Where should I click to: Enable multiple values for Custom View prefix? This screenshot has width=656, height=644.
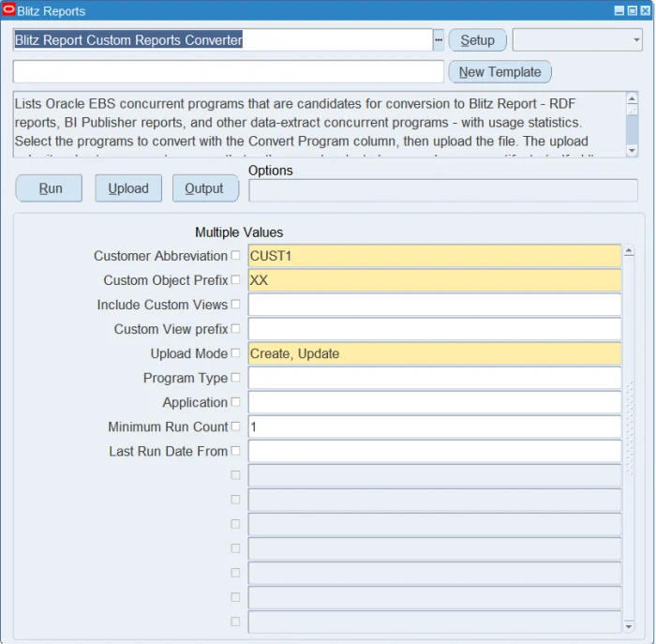click(x=235, y=328)
